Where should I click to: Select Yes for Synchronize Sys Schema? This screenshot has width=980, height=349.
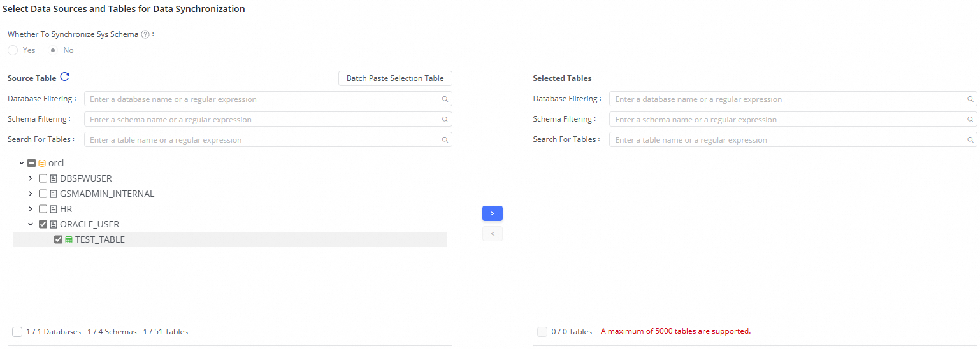coord(13,50)
